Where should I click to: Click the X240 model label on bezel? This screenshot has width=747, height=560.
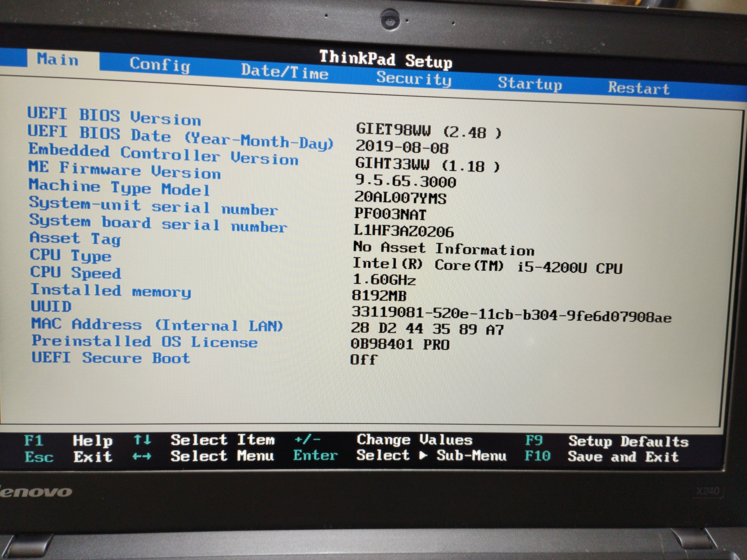[x=708, y=492]
